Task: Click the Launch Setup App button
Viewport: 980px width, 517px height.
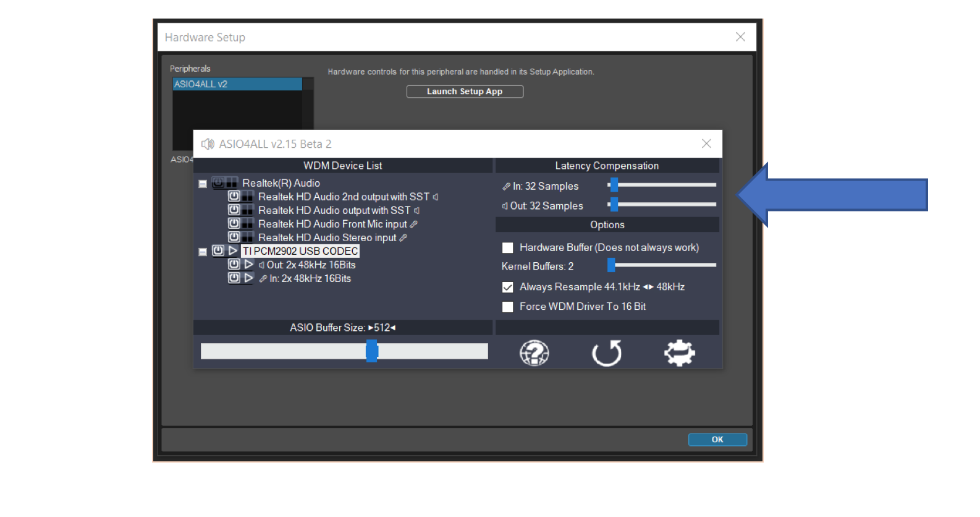Action: tap(465, 92)
